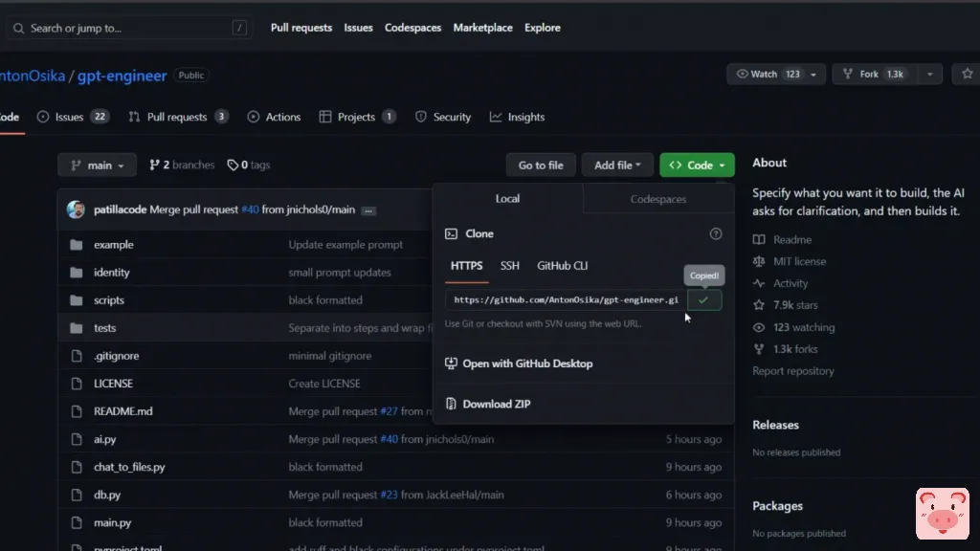
Task: Click the Clone terminal icon
Action: click(451, 233)
